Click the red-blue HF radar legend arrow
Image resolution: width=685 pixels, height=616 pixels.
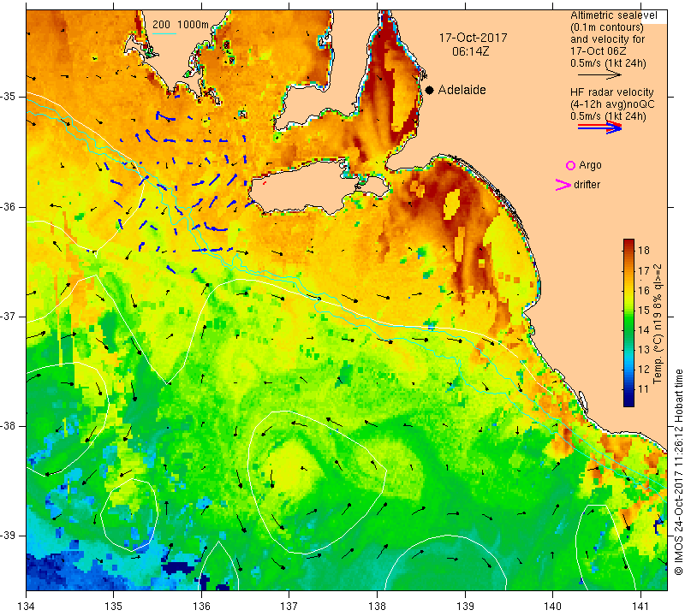(600, 127)
